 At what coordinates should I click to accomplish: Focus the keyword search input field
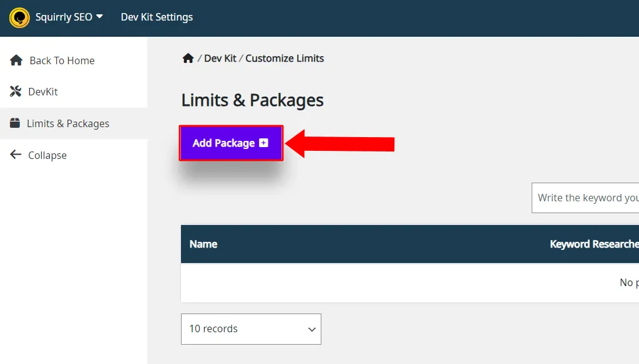(585, 198)
